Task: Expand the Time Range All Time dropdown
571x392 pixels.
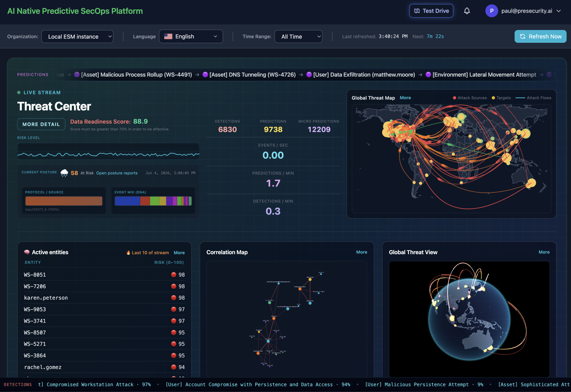Action: (298, 37)
